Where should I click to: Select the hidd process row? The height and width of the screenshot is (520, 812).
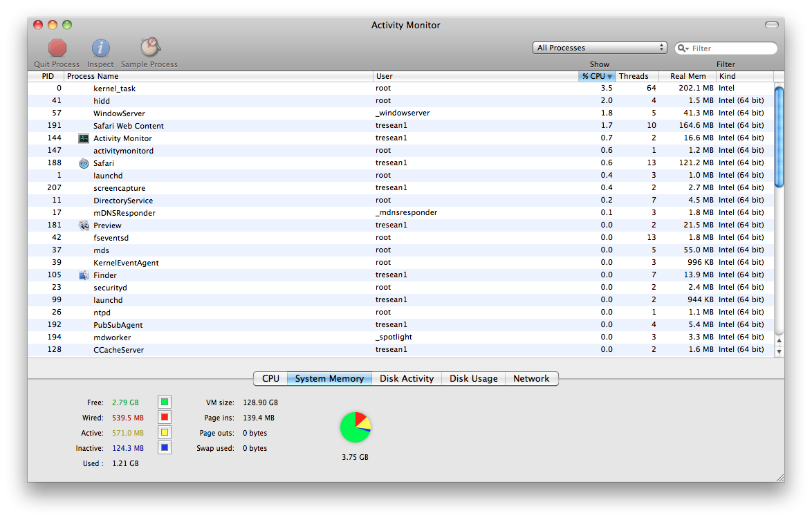coord(401,101)
